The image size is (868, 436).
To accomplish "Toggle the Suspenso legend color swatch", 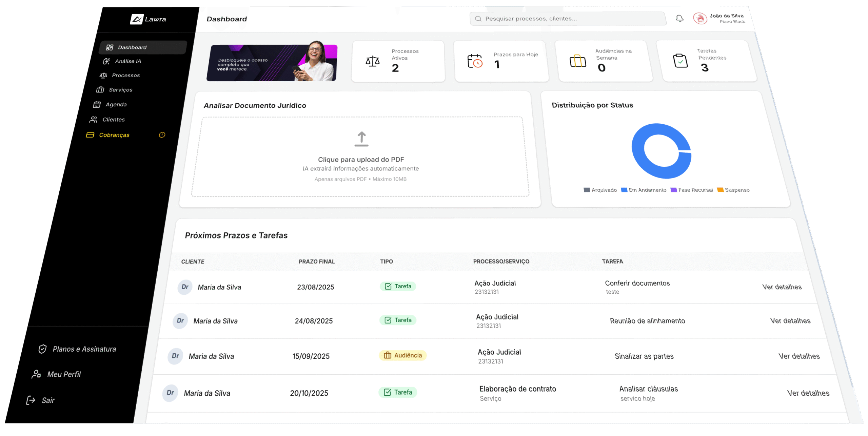I will (720, 190).
